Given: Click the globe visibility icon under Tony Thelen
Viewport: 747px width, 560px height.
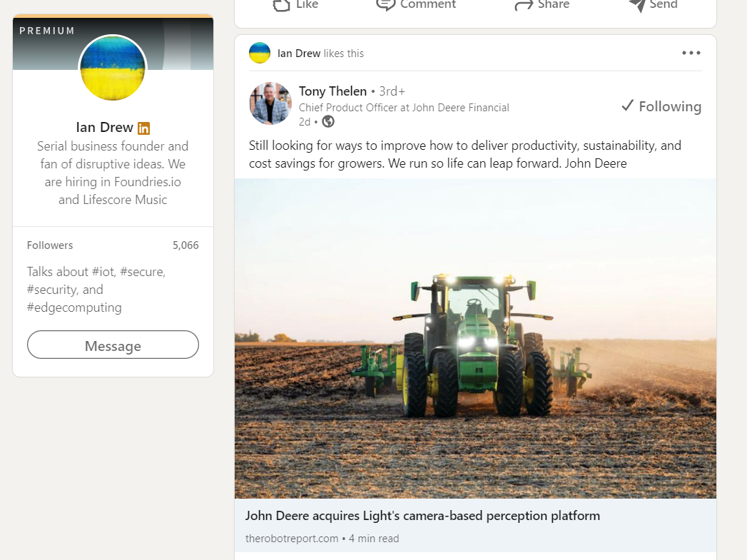Looking at the screenshot, I should tap(328, 121).
